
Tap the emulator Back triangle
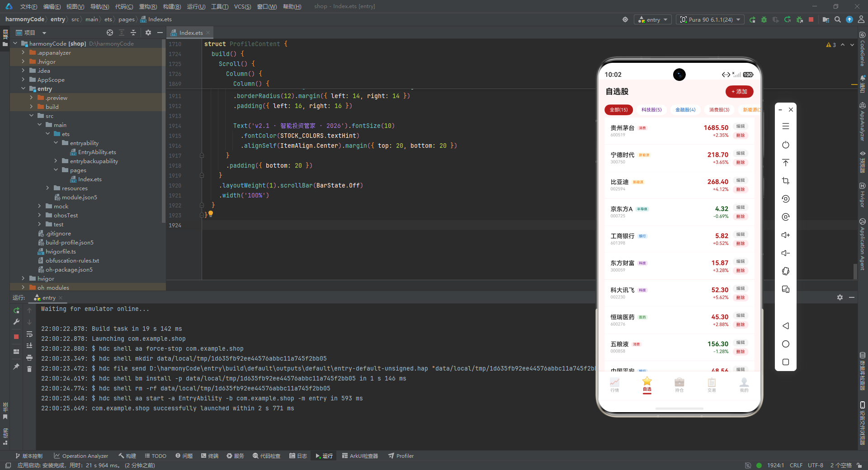786,326
